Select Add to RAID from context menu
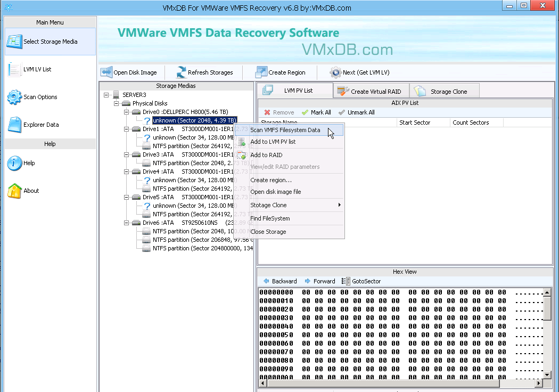Screen dimensions: 559x392 point(289,155)
